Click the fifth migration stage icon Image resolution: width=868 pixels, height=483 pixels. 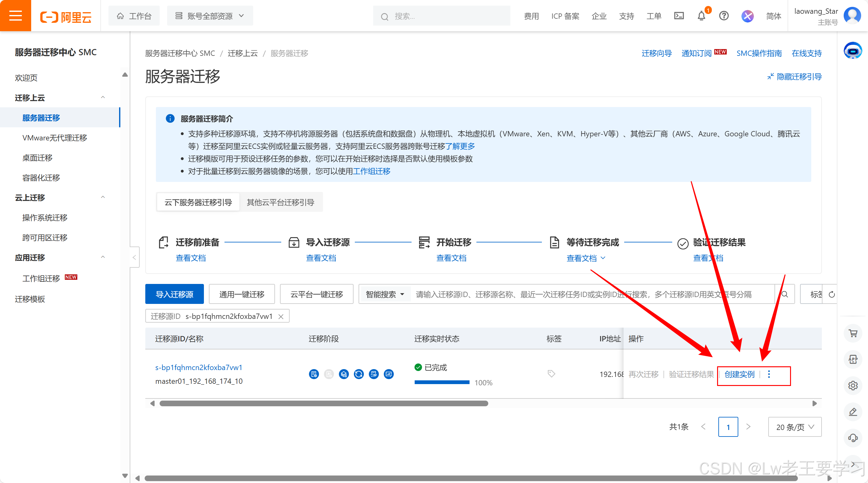pyautogui.click(x=373, y=374)
